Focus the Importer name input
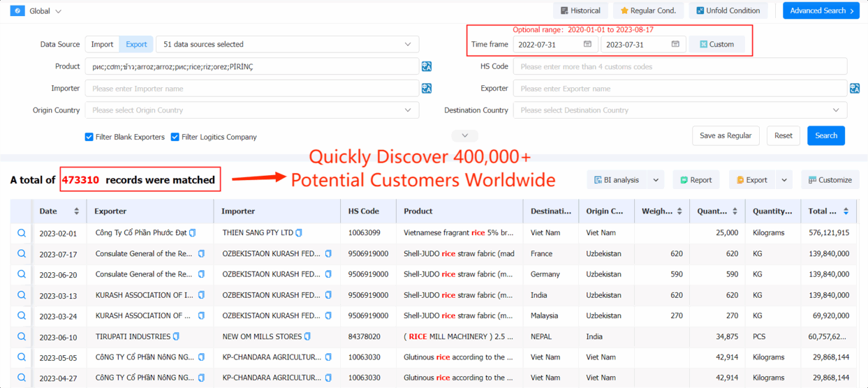The width and height of the screenshot is (868, 388). point(252,89)
